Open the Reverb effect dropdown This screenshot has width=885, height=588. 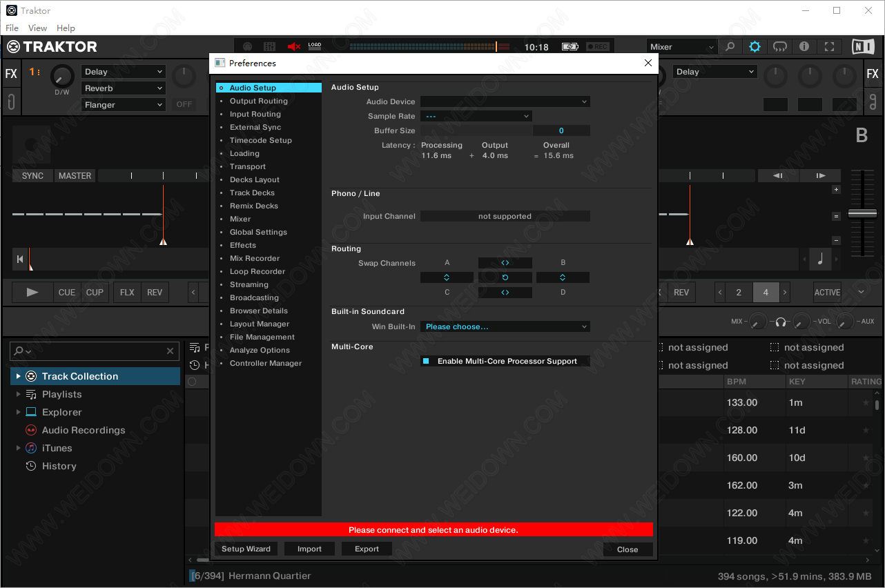pyautogui.click(x=124, y=88)
